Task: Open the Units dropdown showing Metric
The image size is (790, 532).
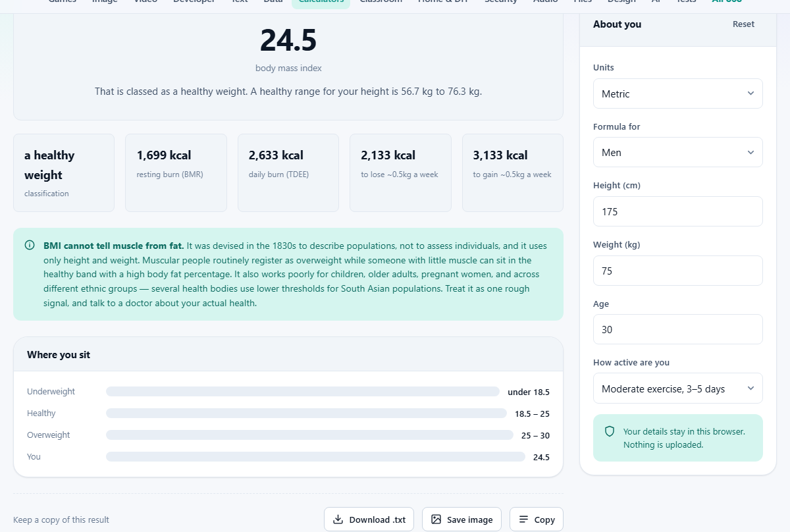Action: tap(677, 93)
